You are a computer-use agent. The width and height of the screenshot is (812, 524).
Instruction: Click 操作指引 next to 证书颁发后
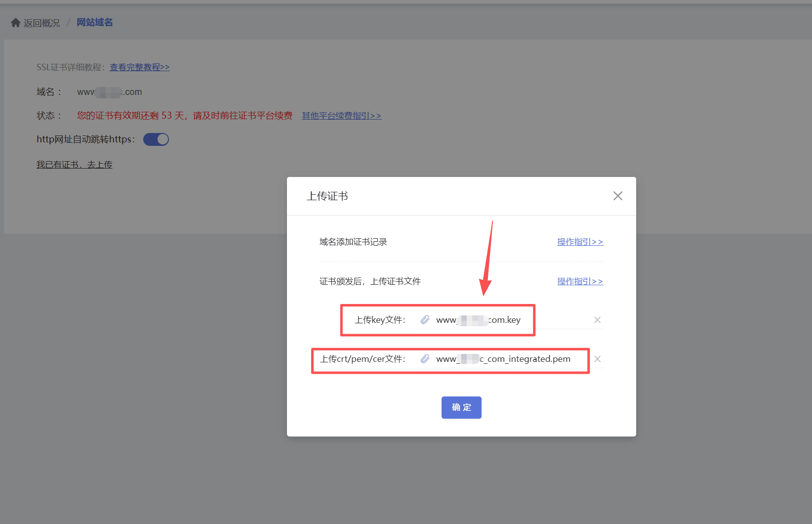click(x=579, y=281)
